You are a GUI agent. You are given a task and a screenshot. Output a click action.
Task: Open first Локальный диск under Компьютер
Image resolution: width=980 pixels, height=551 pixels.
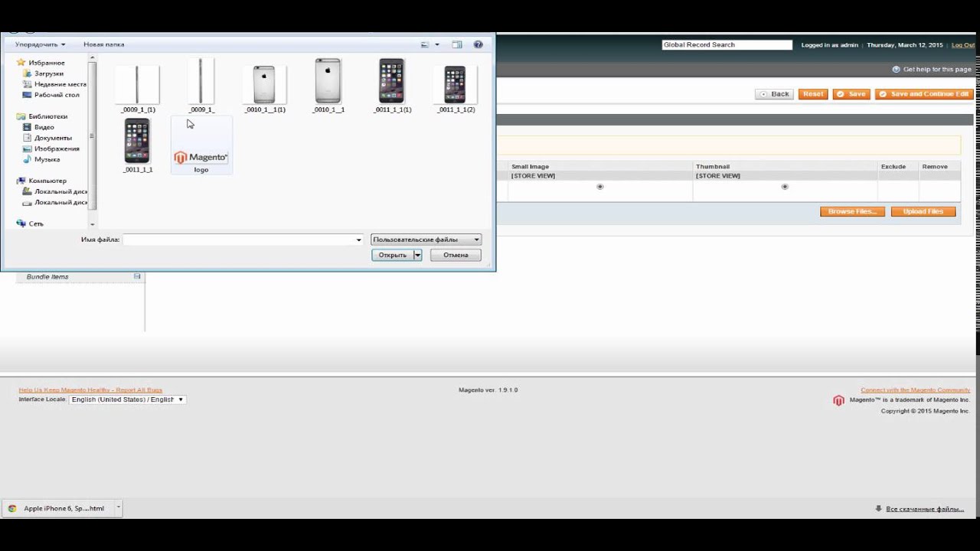pos(60,191)
